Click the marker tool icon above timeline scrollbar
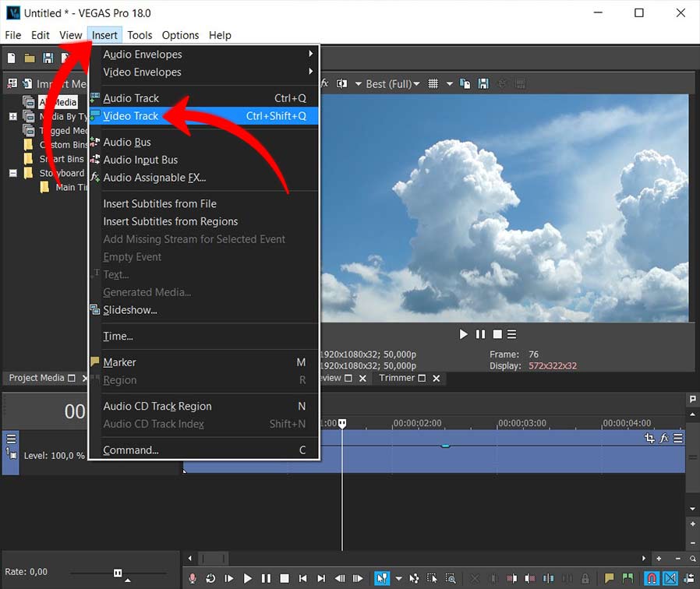The image size is (700, 589). pyautogui.click(x=692, y=398)
